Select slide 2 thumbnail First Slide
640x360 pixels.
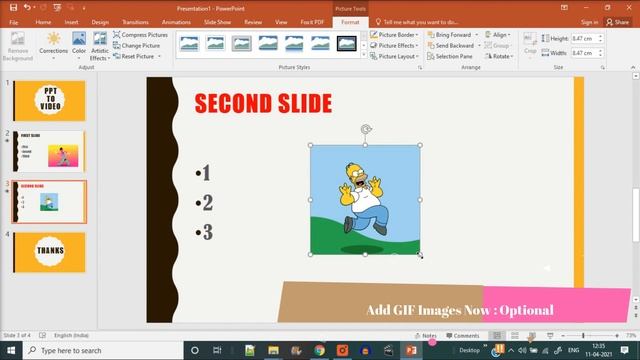tap(49, 151)
